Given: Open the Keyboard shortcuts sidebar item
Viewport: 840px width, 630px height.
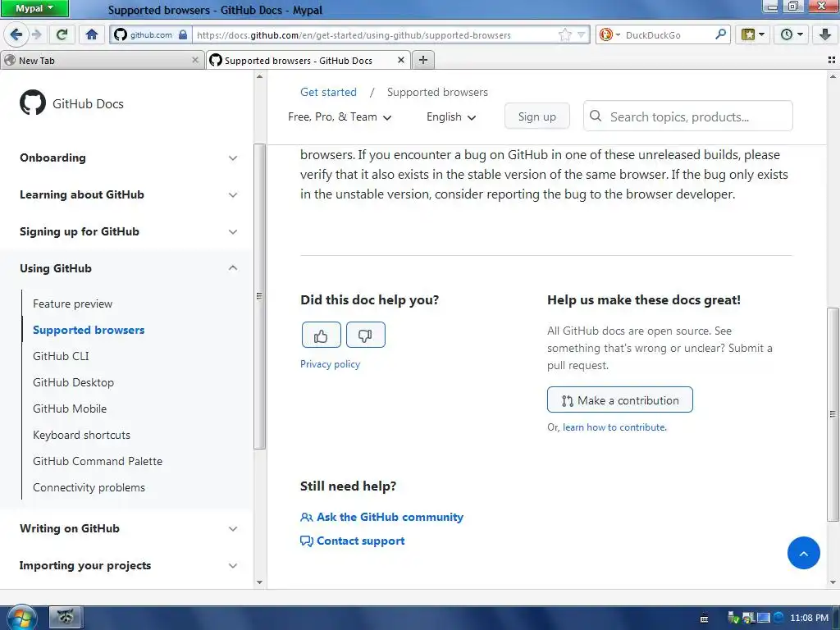Looking at the screenshot, I should click(x=81, y=435).
